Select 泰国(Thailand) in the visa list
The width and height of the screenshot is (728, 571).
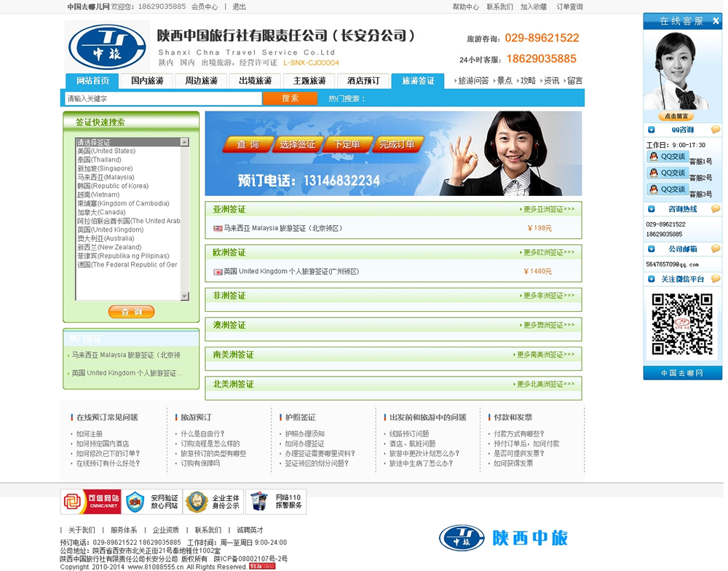coord(99,160)
